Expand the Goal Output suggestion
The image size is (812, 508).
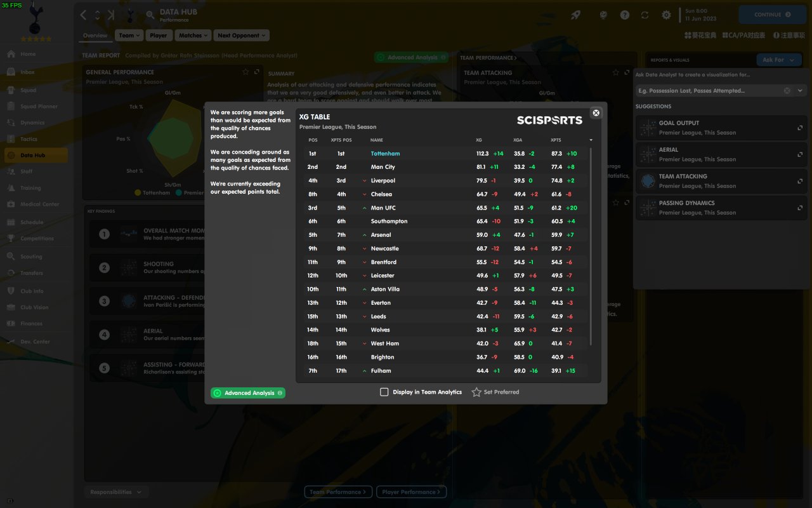[800, 128]
